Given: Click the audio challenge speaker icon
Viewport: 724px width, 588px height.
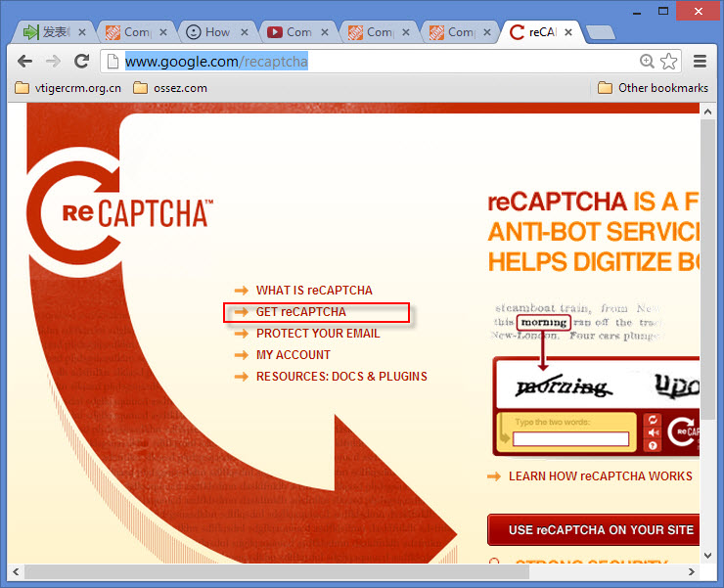Looking at the screenshot, I should tap(653, 432).
